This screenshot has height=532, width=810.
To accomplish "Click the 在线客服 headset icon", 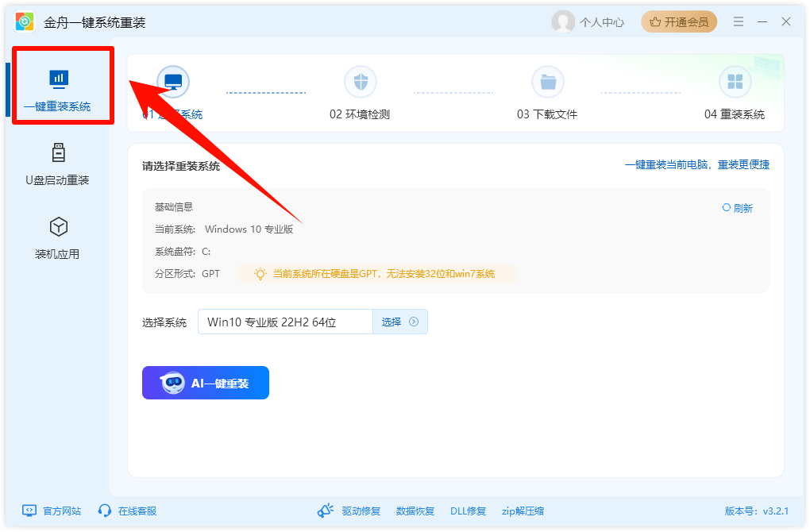I will click(105, 511).
